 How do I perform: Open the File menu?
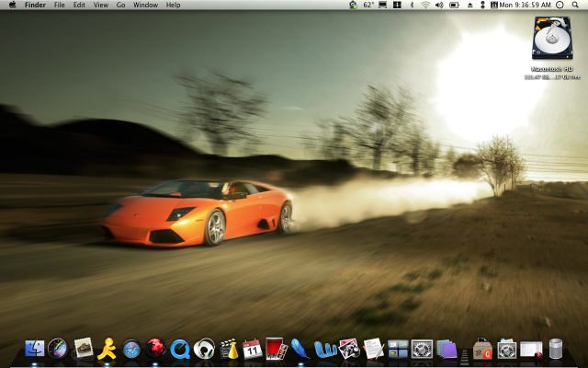click(59, 5)
